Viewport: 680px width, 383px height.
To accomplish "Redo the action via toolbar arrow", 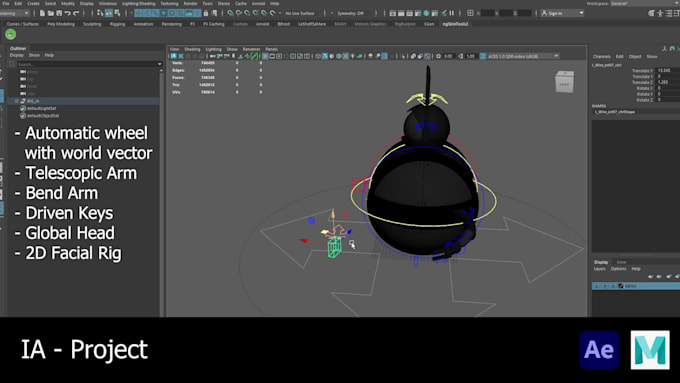I will click(x=76, y=13).
